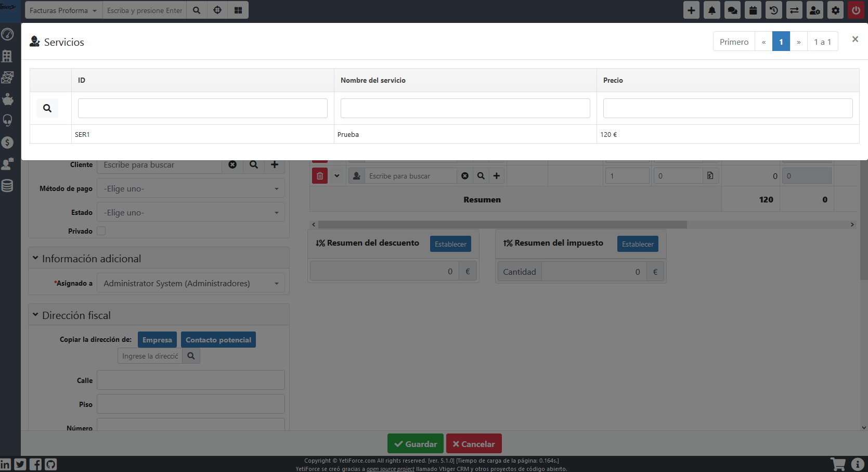Search address with magnifier in Dirección fiscal
868x472 pixels.
coord(191,356)
